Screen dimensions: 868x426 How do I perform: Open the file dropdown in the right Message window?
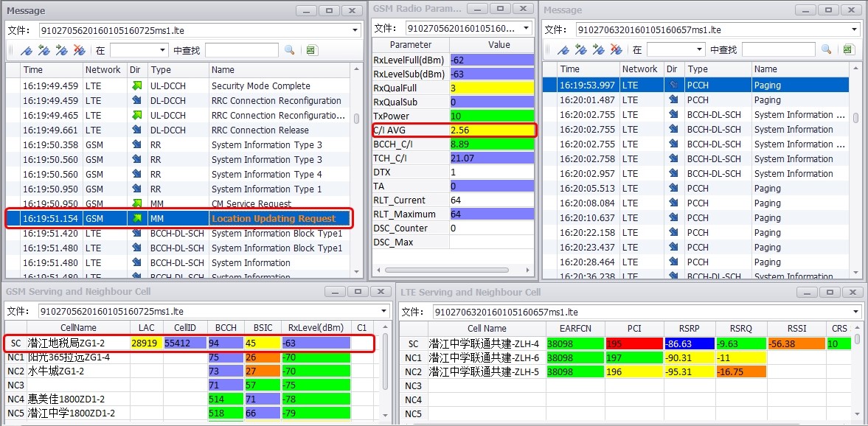pos(855,30)
